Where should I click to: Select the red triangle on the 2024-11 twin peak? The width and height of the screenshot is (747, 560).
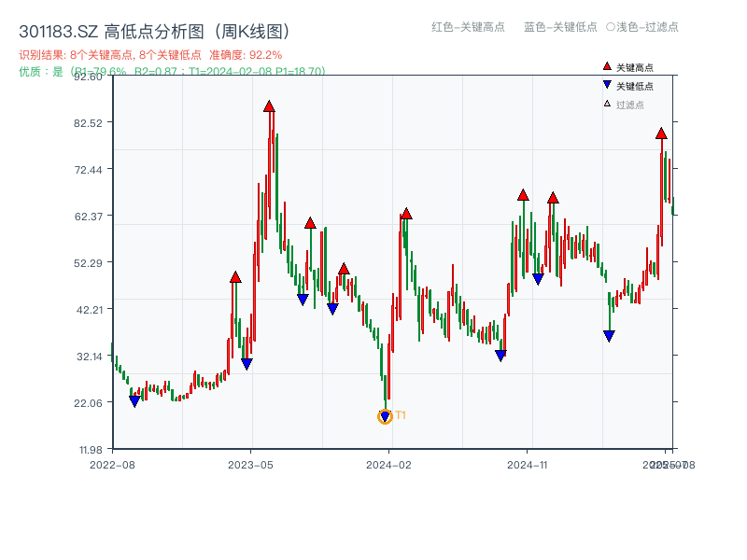click(x=523, y=195)
